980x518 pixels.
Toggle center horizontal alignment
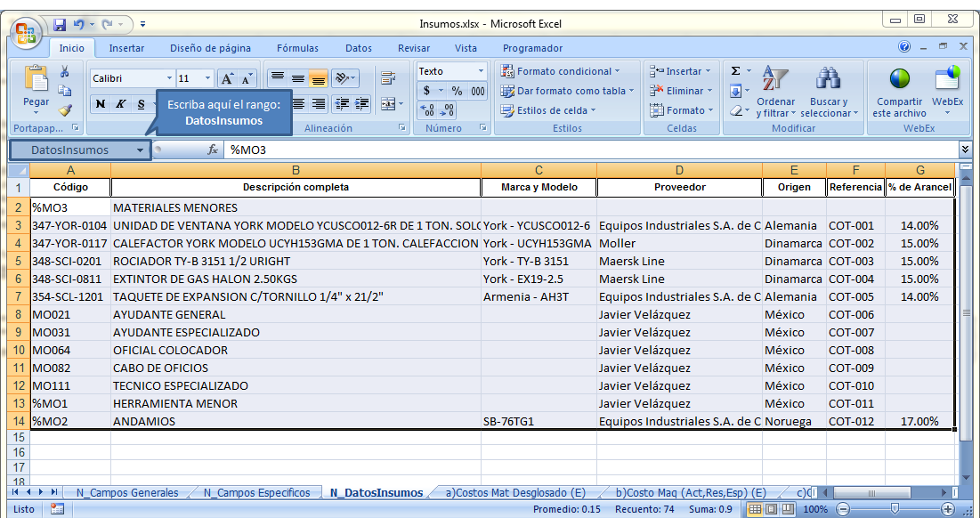(x=298, y=104)
